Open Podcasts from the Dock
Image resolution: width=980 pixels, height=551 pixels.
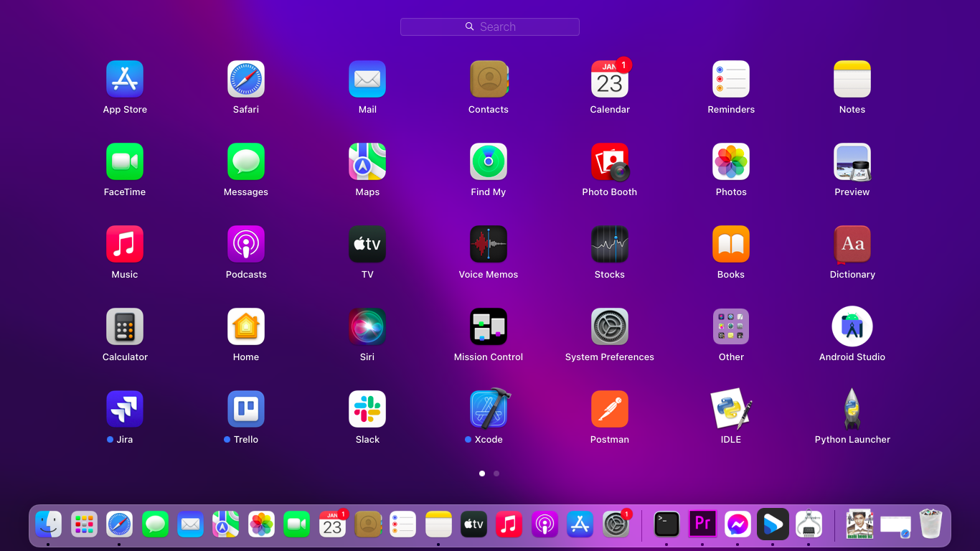[x=545, y=524]
